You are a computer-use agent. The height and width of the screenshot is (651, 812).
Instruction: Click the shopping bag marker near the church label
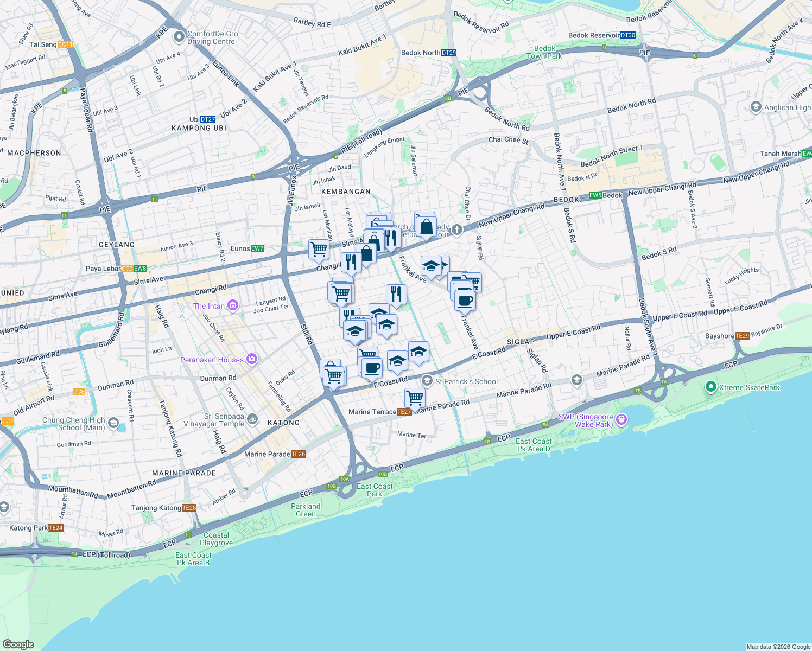(427, 228)
